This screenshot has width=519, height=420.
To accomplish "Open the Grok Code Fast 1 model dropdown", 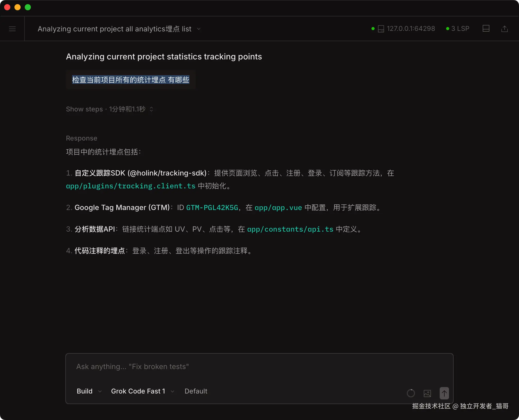I will (x=142, y=391).
